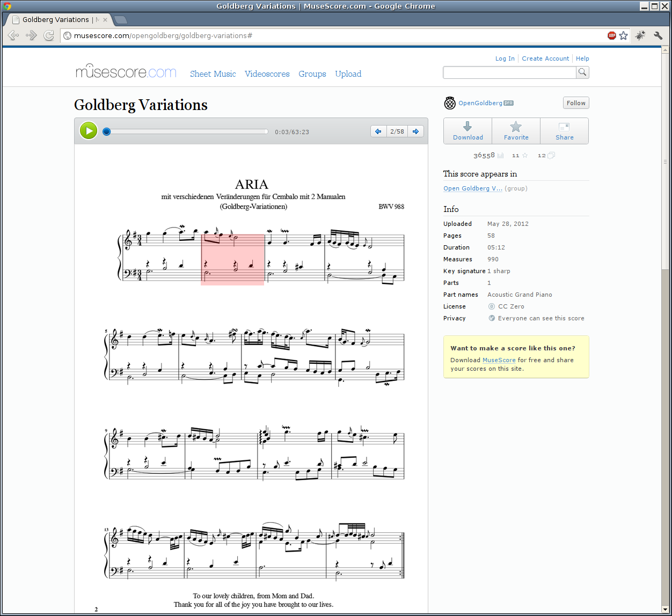
Task: Click the Share icon button
Action: (x=564, y=127)
